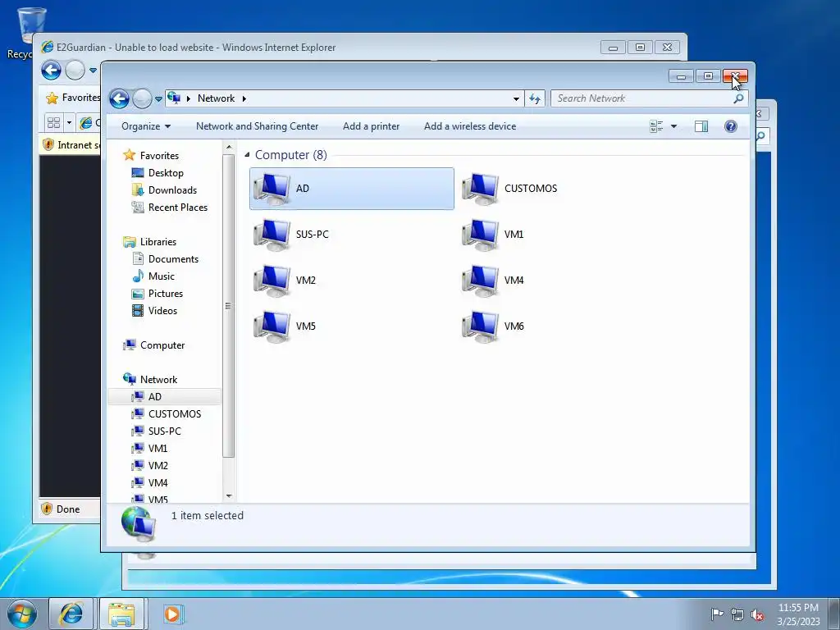Select AD under Network in sidebar

pos(154,397)
